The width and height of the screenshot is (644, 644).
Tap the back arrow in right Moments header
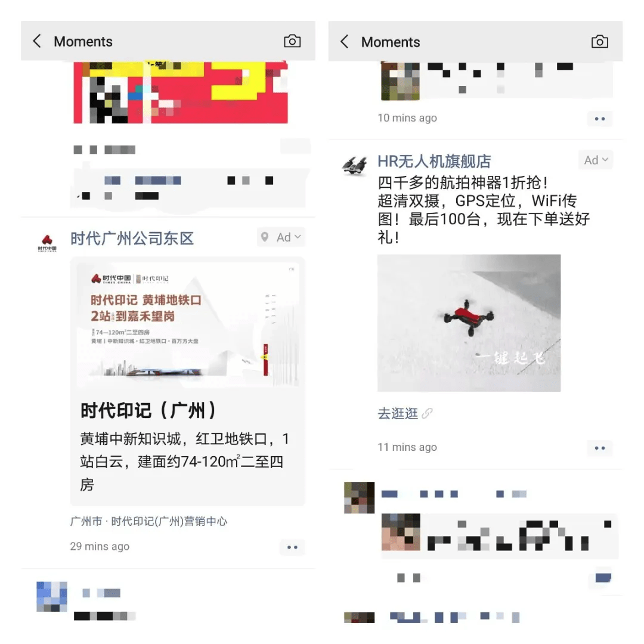(x=344, y=42)
